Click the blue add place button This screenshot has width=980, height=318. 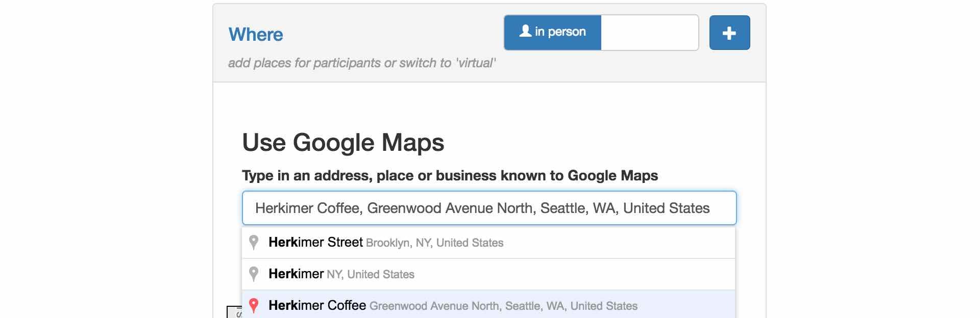click(x=729, y=33)
